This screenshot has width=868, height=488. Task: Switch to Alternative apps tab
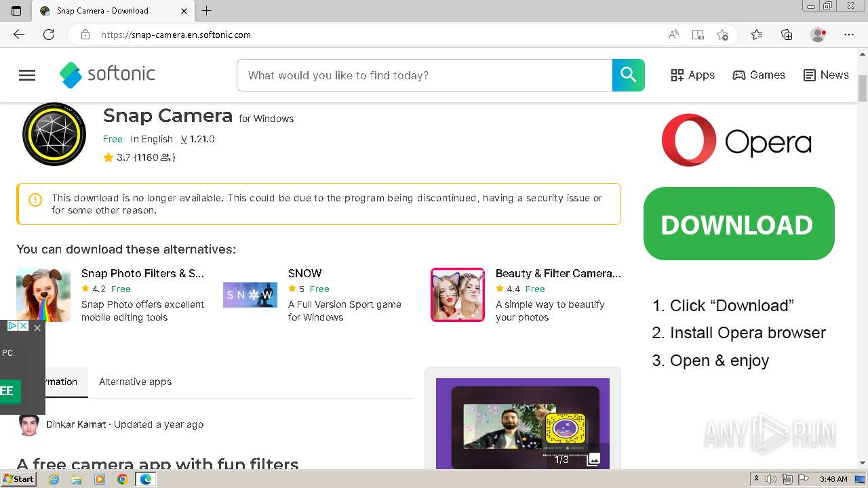[135, 382]
